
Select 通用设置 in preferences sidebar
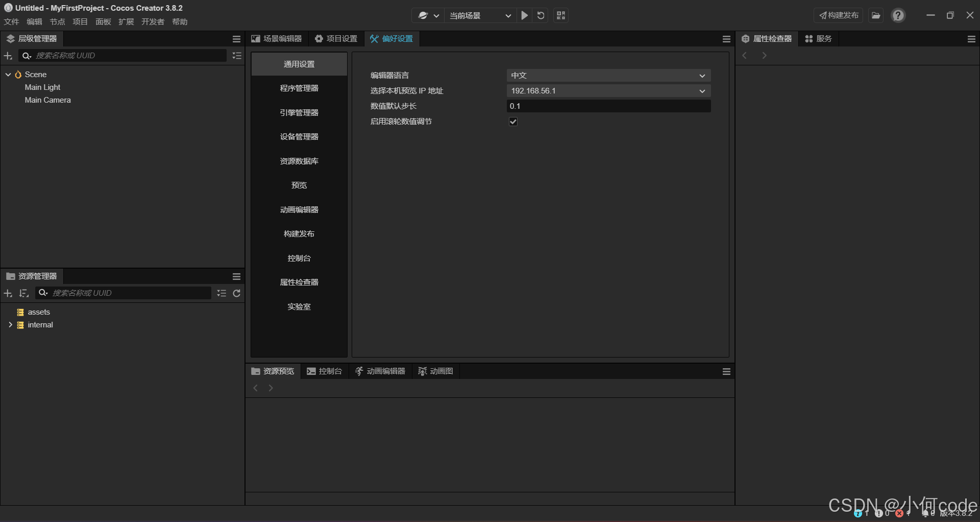[299, 64]
